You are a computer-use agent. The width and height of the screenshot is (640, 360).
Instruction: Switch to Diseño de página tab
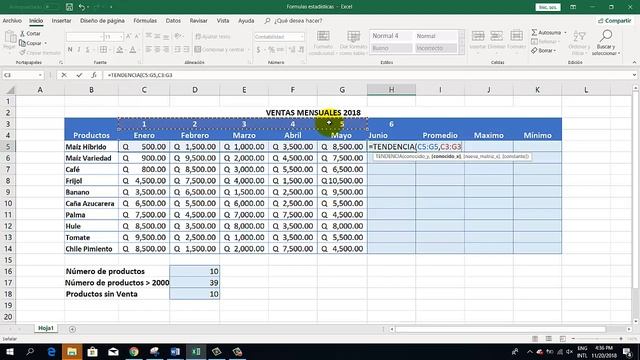tap(102, 20)
